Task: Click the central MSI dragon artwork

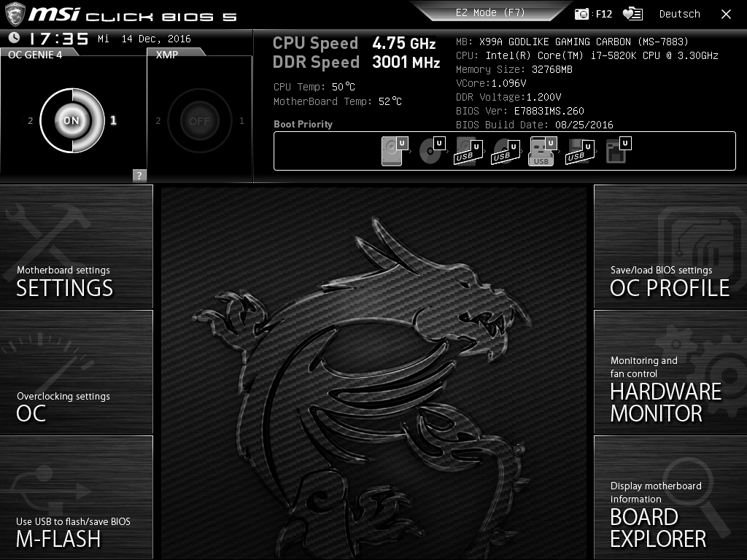Action: 374,374
